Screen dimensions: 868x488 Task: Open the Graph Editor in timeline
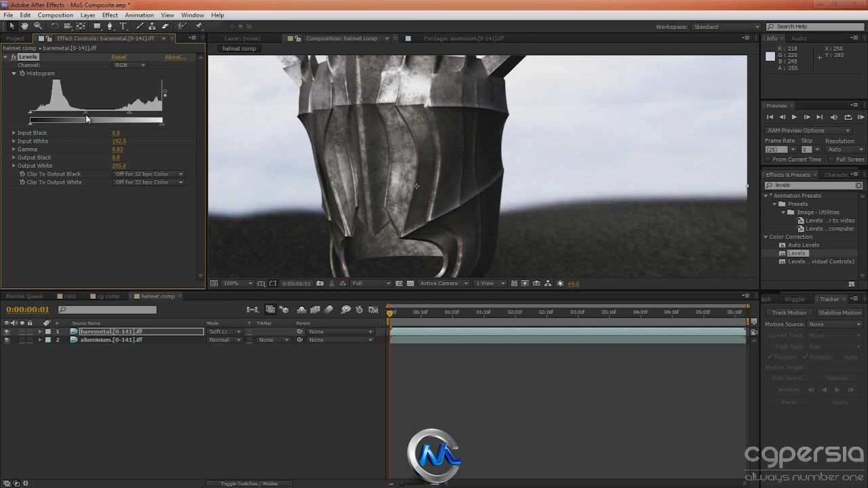pos(373,310)
